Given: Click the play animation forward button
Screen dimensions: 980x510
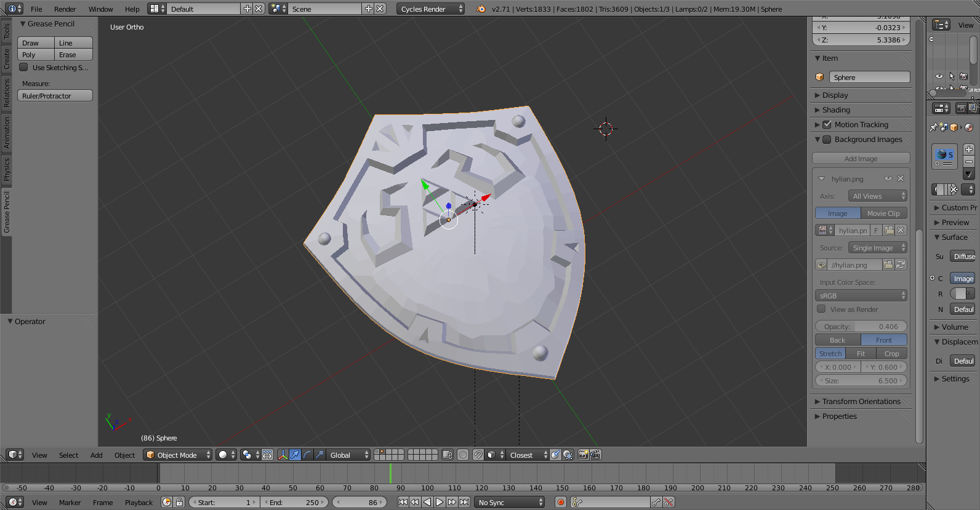Looking at the screenshot, I should click(x=440, y=502).
